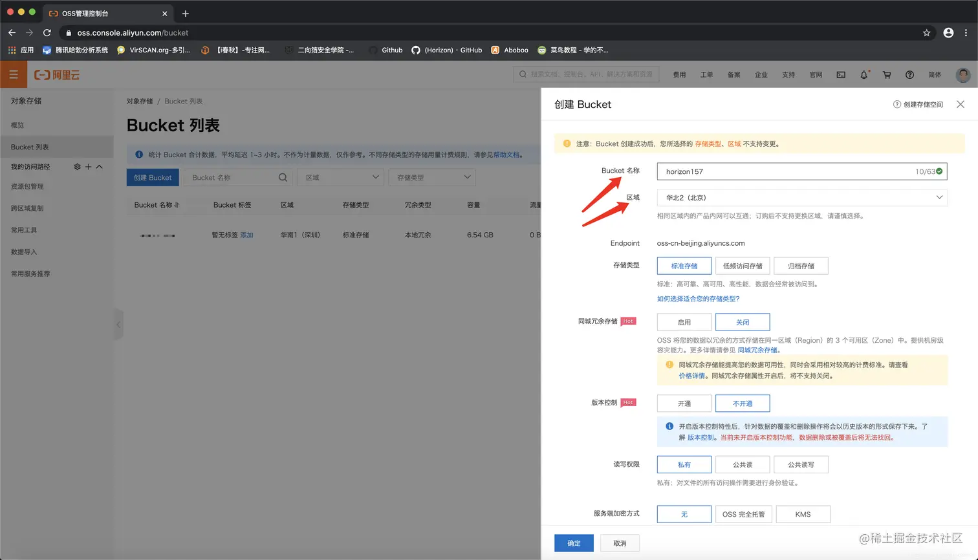
Task: Enable 同城冗余存储 with 启用
Action: tap(684, 322)
